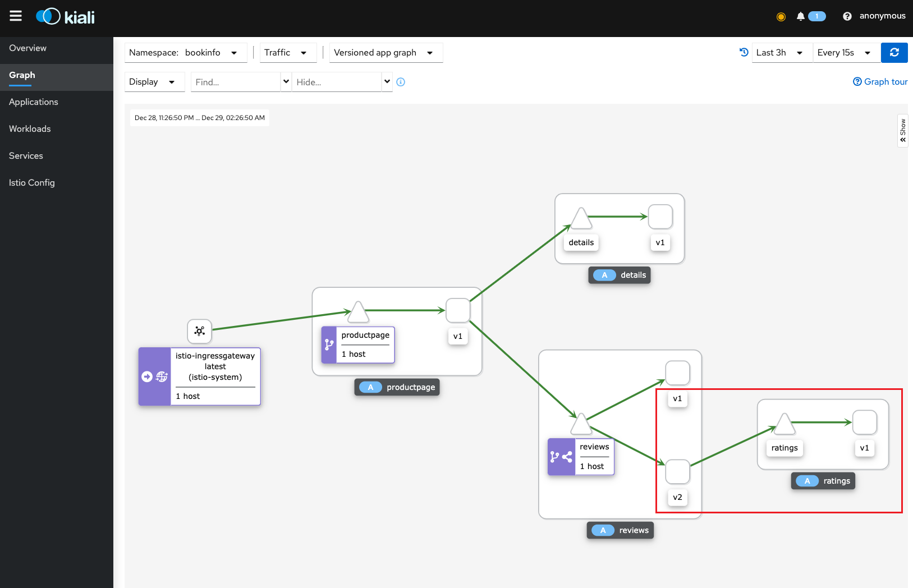This screenshot has height=588, width=913.
Task: Click the find/hide info icon
Action: click(x=401, y=82)
